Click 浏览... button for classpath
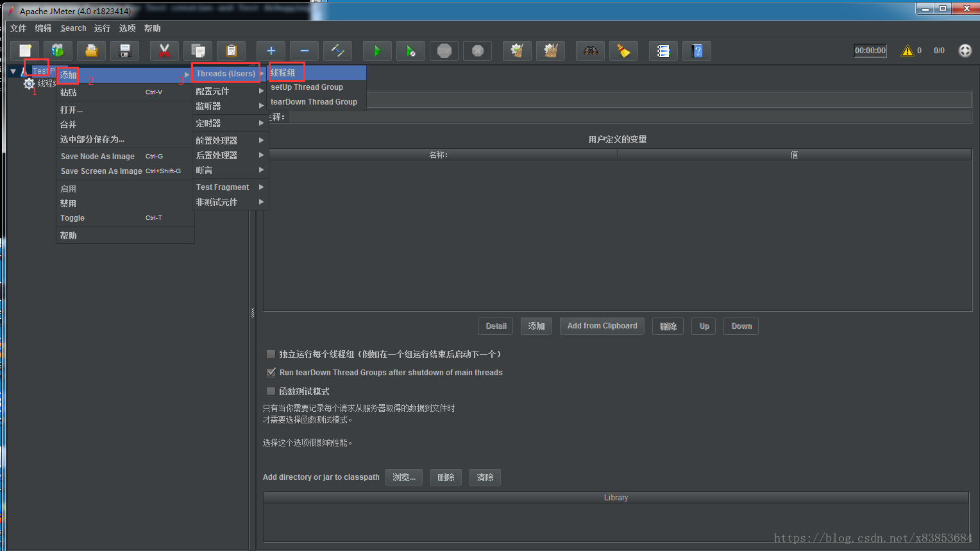The width and height of the screenshot is (980, 551). click(x=404, y=477)
